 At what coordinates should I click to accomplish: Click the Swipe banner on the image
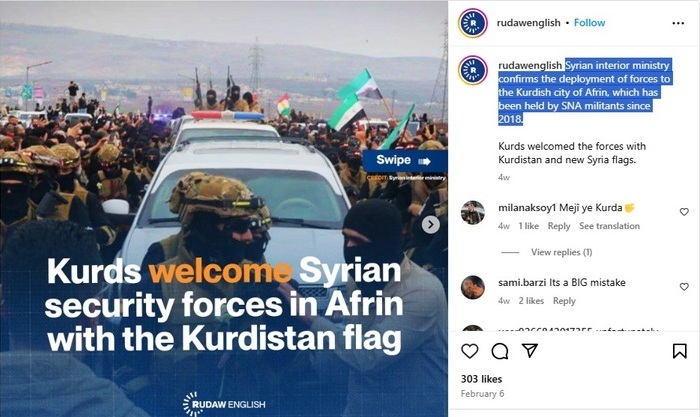pyautogui.click(x=404, y=161)
